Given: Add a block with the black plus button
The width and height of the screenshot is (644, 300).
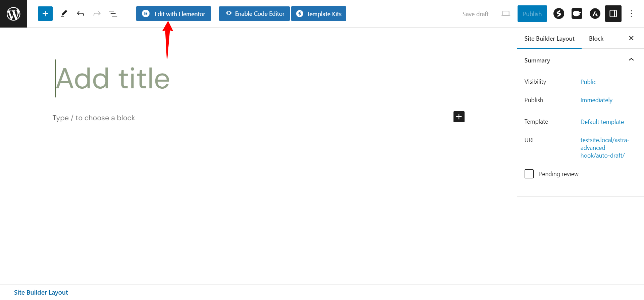Looking at the screenshot, I should tap(459, 117).
